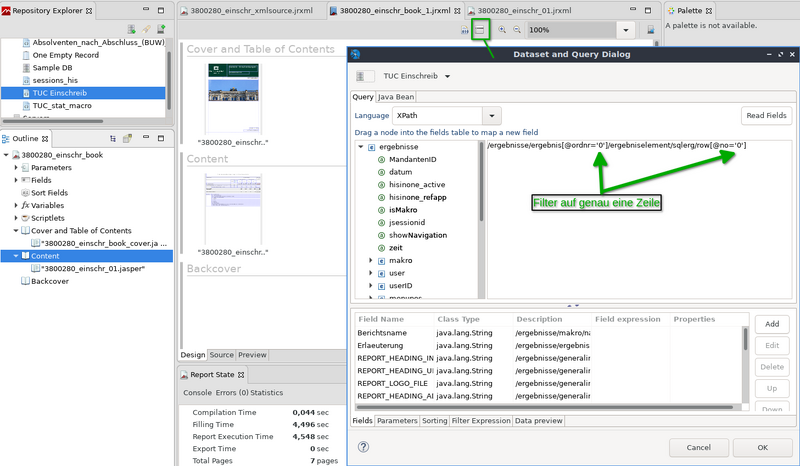
Task: Open the TUC Einschreib data adapter dropdown
Action: pos(447,76)
